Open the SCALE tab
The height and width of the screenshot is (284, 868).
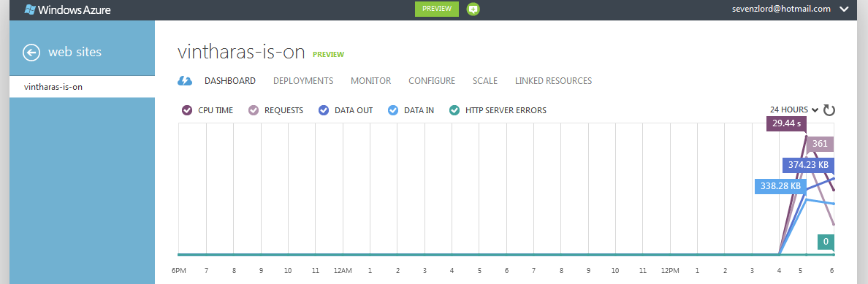485,81
